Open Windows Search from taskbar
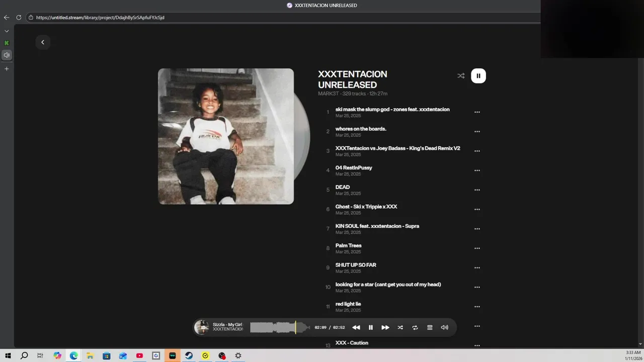 [24, 355]
